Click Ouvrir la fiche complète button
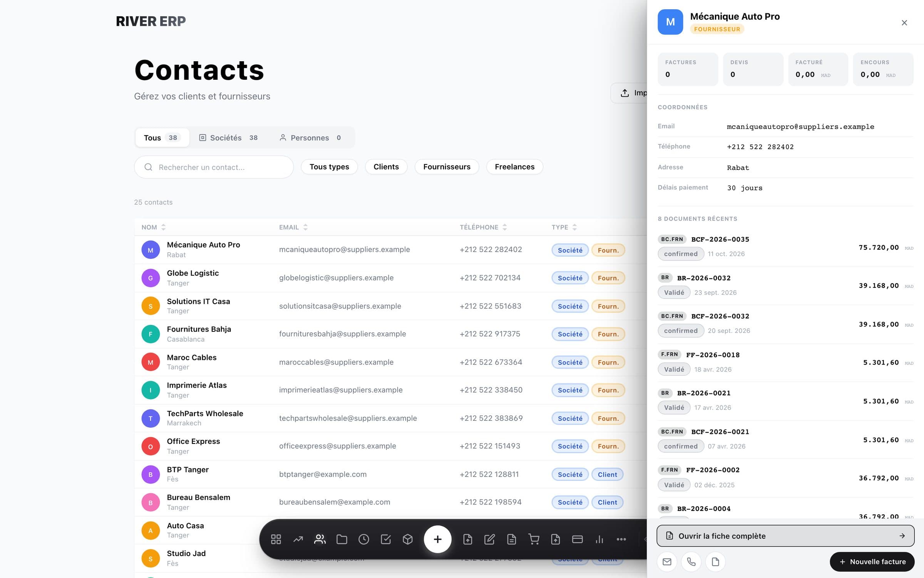This screenshot has width=924, height=578. (785, 536)
